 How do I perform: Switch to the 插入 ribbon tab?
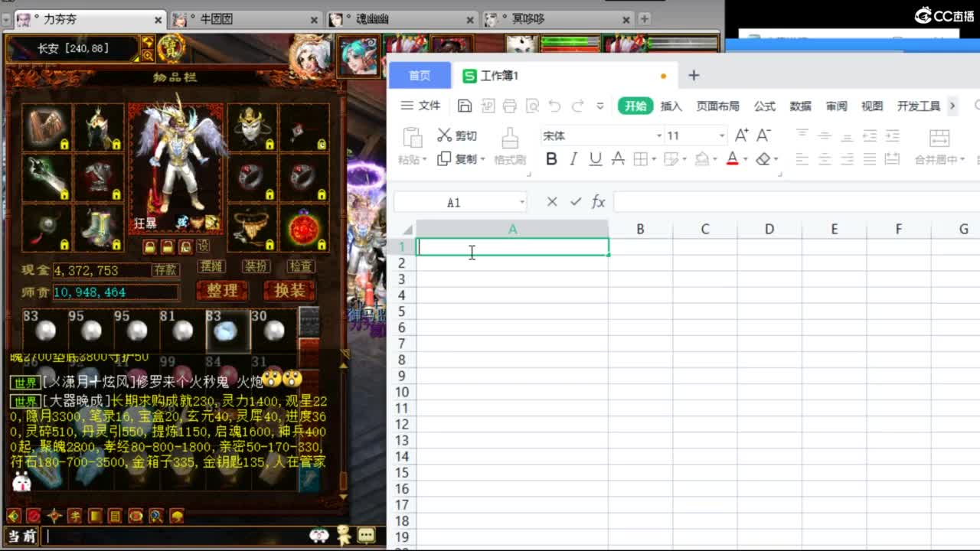point(671,106)
